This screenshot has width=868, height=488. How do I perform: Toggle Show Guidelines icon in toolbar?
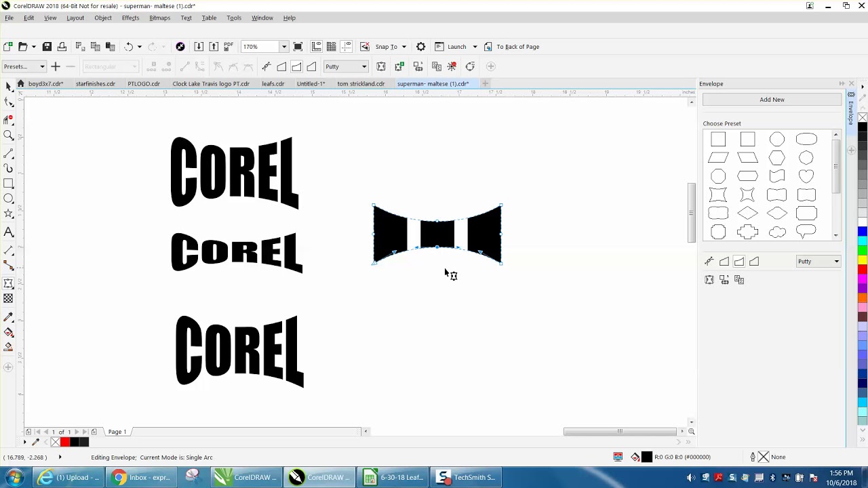[x=346, y=47]
